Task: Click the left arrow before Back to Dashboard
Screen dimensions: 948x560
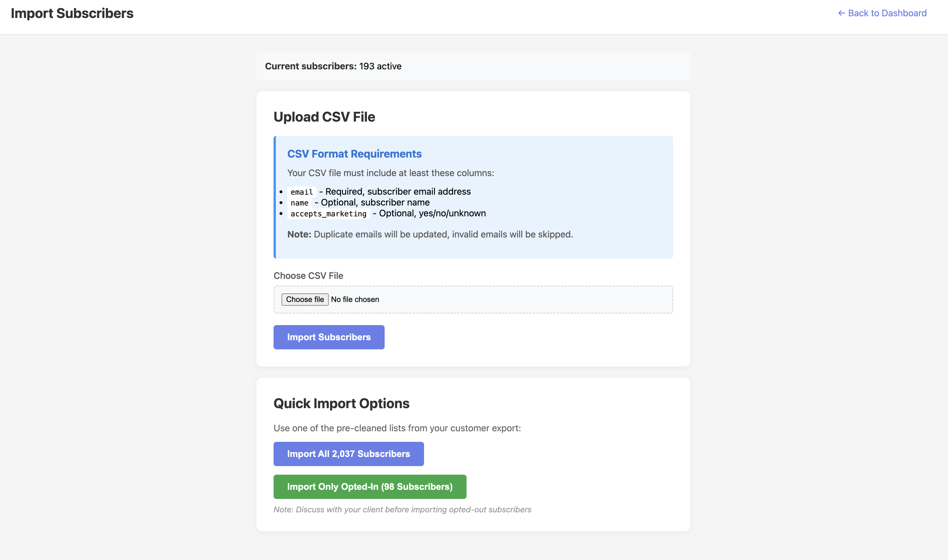Action: pos(841,13)
